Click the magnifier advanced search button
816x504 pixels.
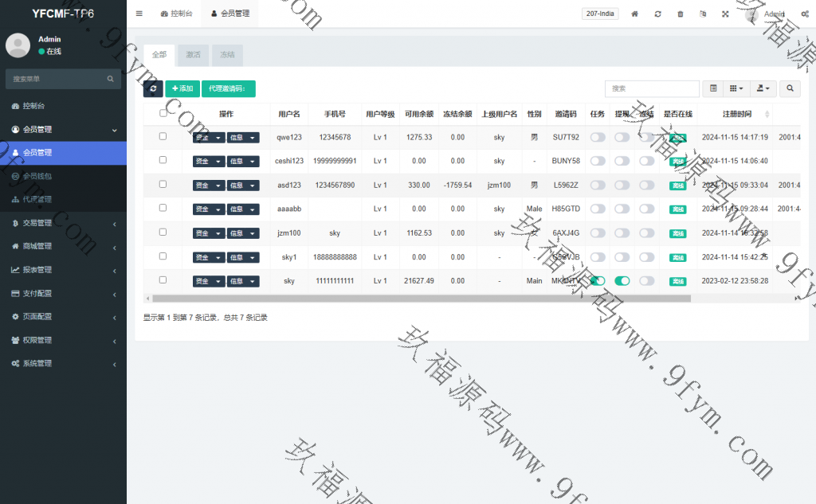(790, 88)
